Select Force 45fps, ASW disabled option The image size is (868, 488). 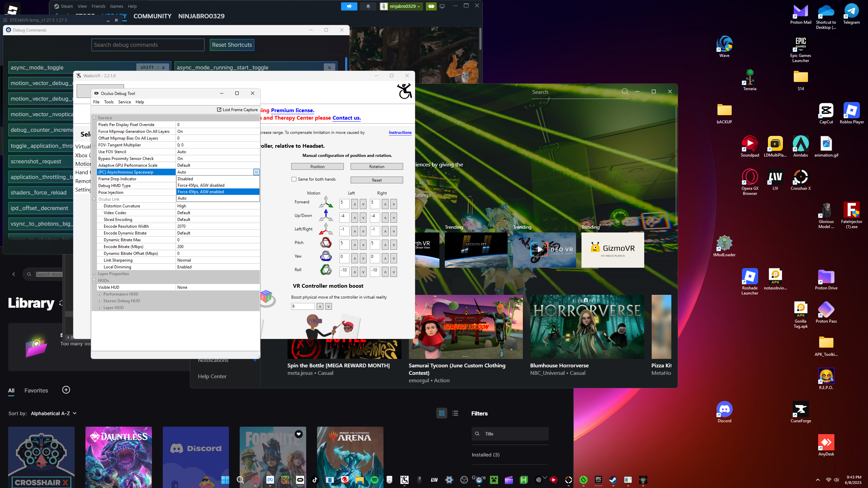(201, 185)
